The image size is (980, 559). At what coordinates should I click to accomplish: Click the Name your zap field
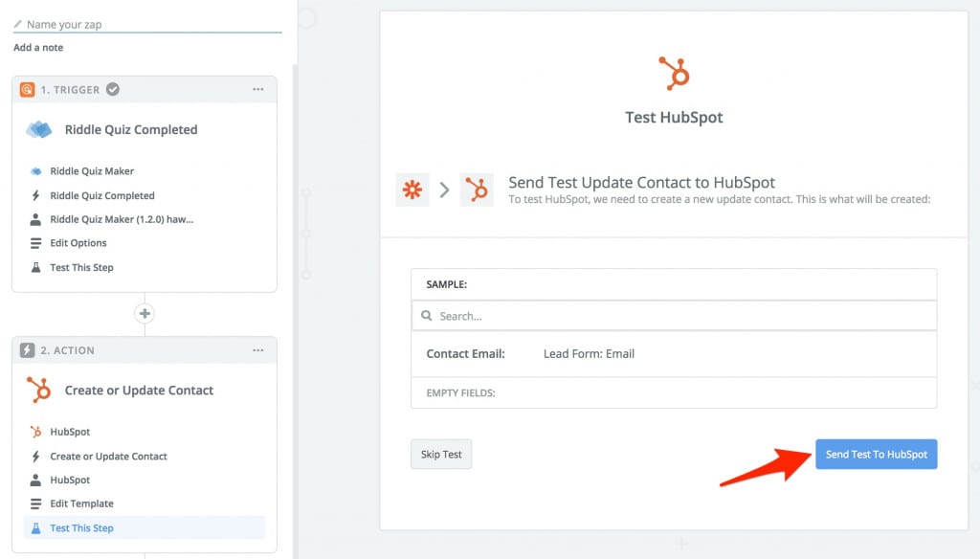pyautogui.click(x=147, y=24)
